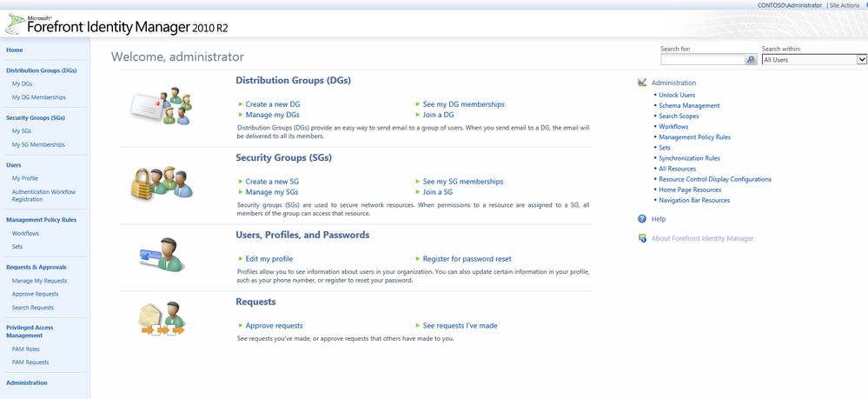Click the Manage my DGs link
The height and width of the screenshot is (399, 868).
click(272, 115)
